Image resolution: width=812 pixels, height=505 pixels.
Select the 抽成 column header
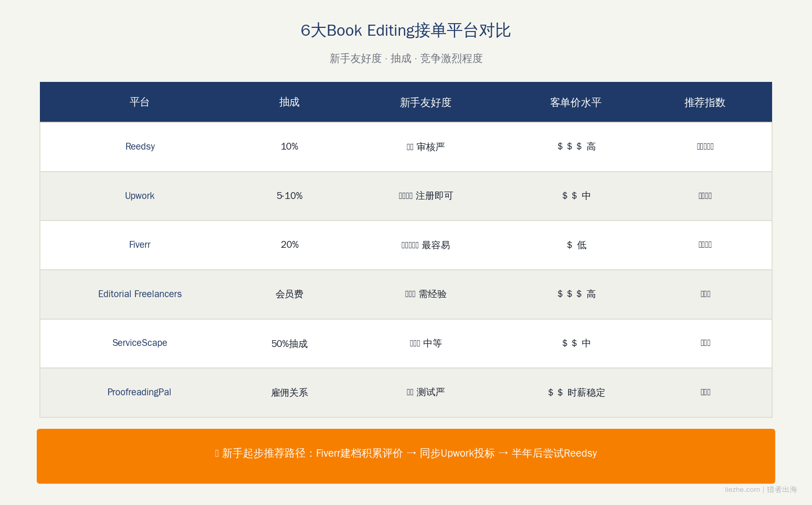pyautogui.click(x=289, y=102)
